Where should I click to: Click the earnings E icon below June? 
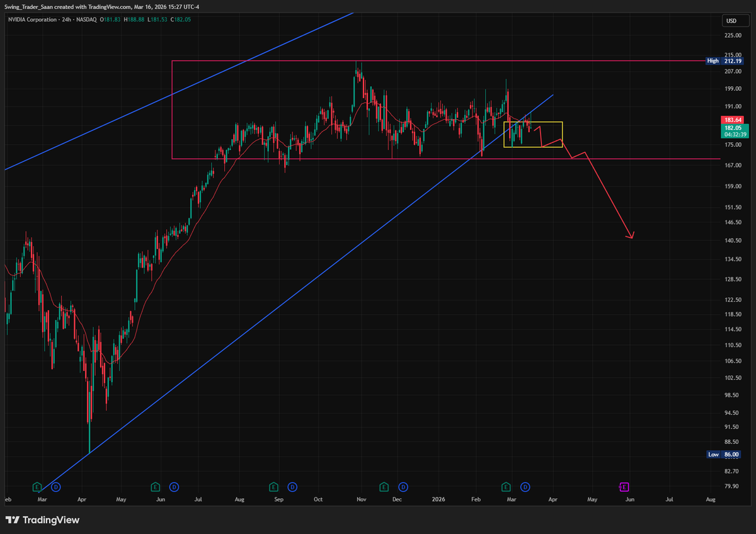click(x=155, y=487)
